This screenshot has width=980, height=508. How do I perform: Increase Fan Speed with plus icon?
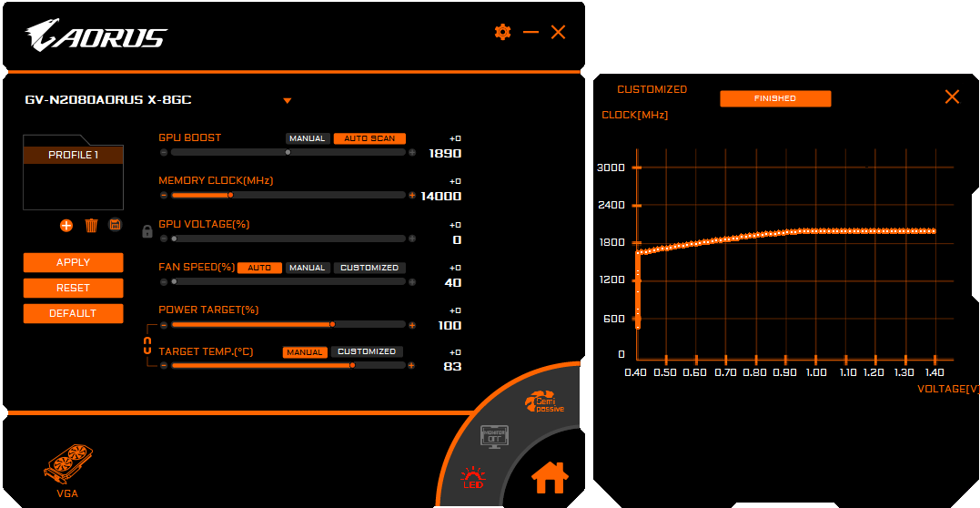[x=412, y=281]
